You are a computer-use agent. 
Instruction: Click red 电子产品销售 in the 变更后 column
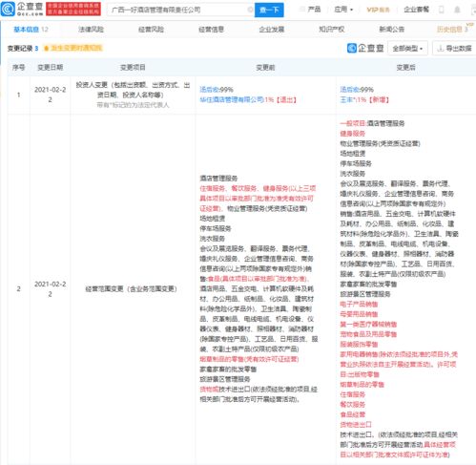pos(359,304)
